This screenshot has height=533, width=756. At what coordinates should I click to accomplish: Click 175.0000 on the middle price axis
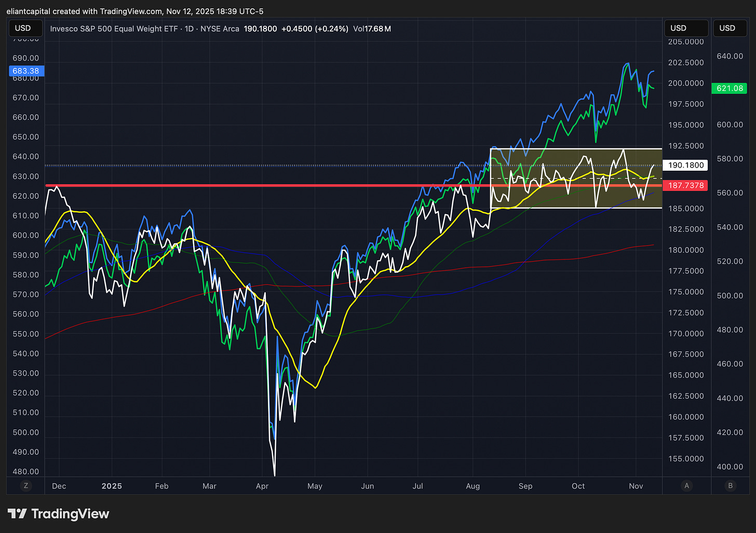(x=686, y=292)
